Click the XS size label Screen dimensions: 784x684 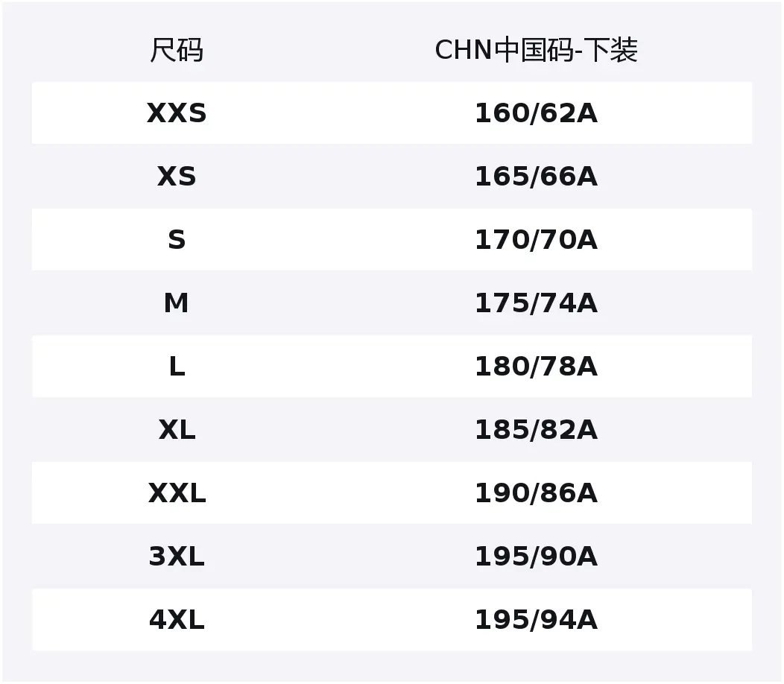click(177, 177)
